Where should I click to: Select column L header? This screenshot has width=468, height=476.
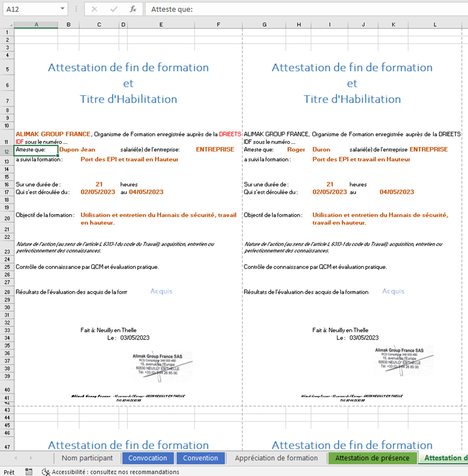[x=435, y=25]
